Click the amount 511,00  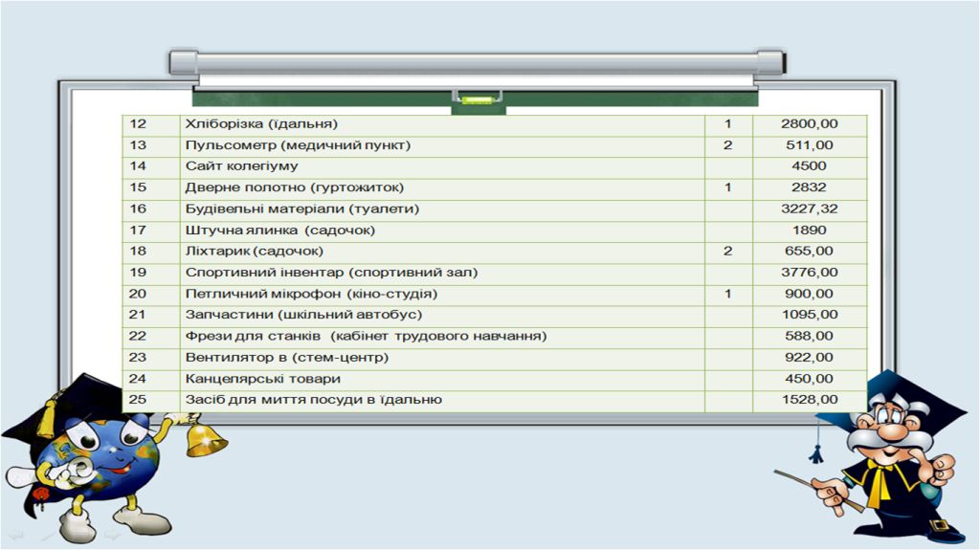coord(810,145)
